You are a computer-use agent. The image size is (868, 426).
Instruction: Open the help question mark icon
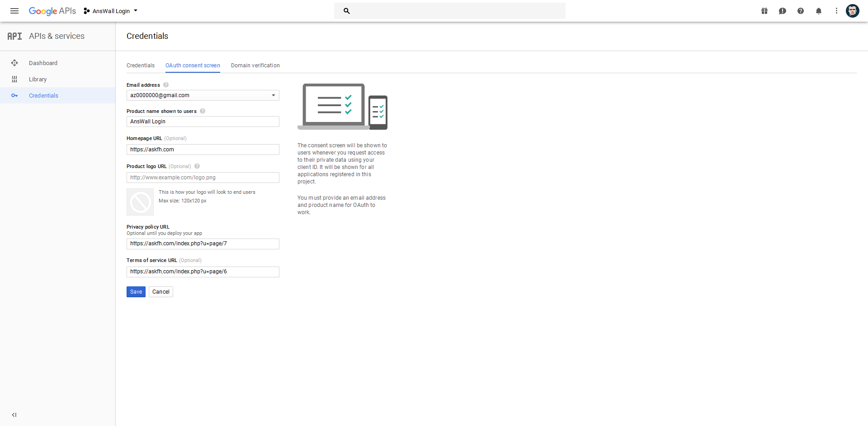801,11
